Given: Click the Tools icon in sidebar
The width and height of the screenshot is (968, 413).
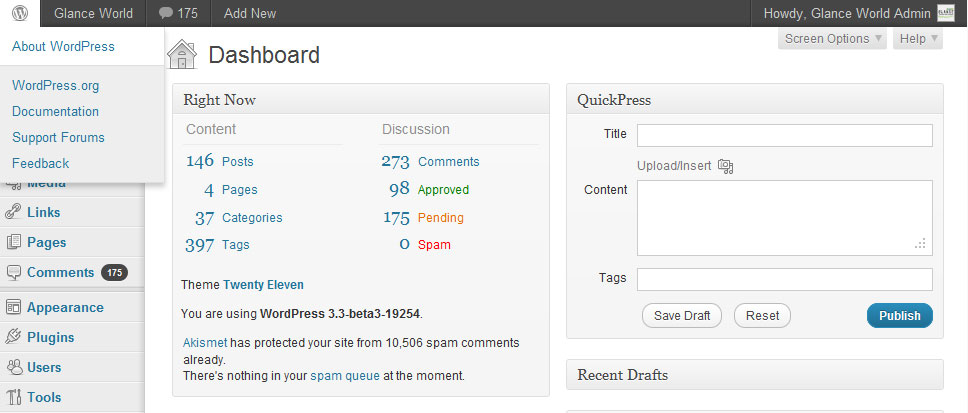Looking at the screenshot, I should 13,397.
